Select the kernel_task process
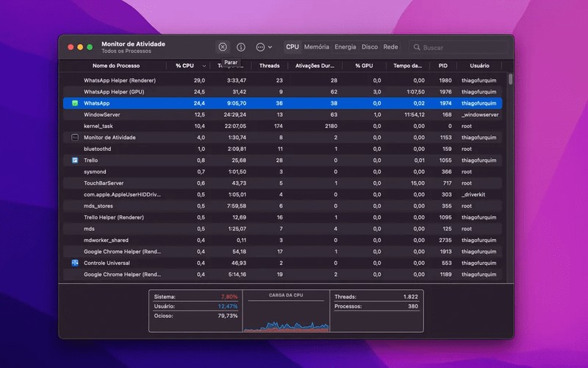 point(98,126)
